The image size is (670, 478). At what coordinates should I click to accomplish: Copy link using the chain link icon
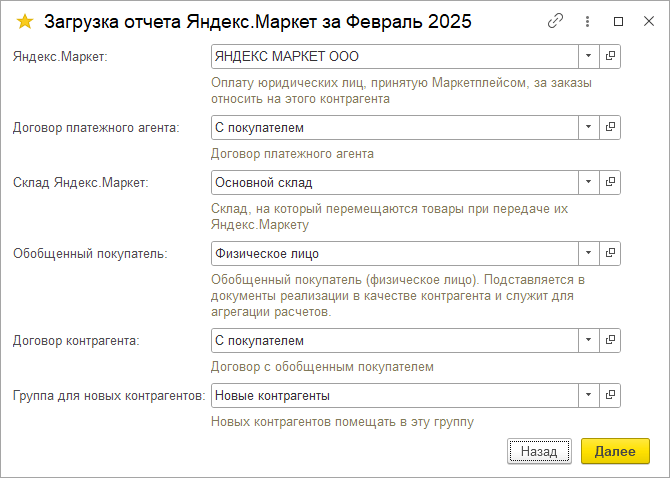(556, 21)
